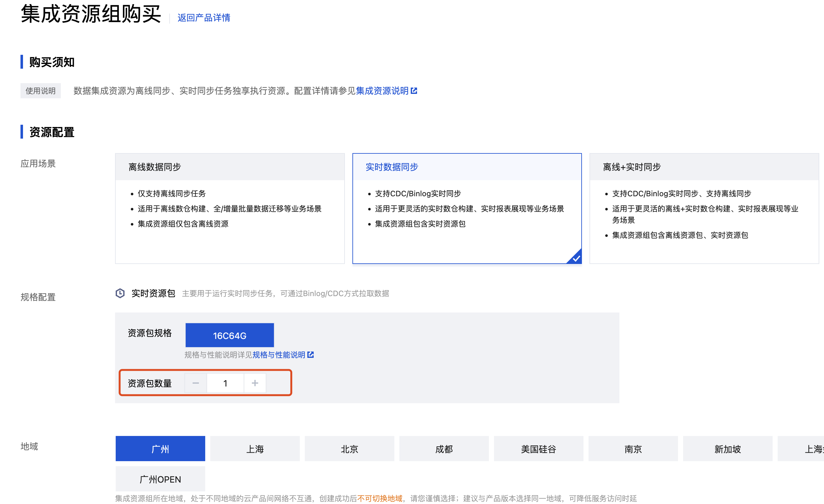Screen dimensions: 824x504
Task: Decrease resource pack quantity with minus button
Action: (196, 383)
